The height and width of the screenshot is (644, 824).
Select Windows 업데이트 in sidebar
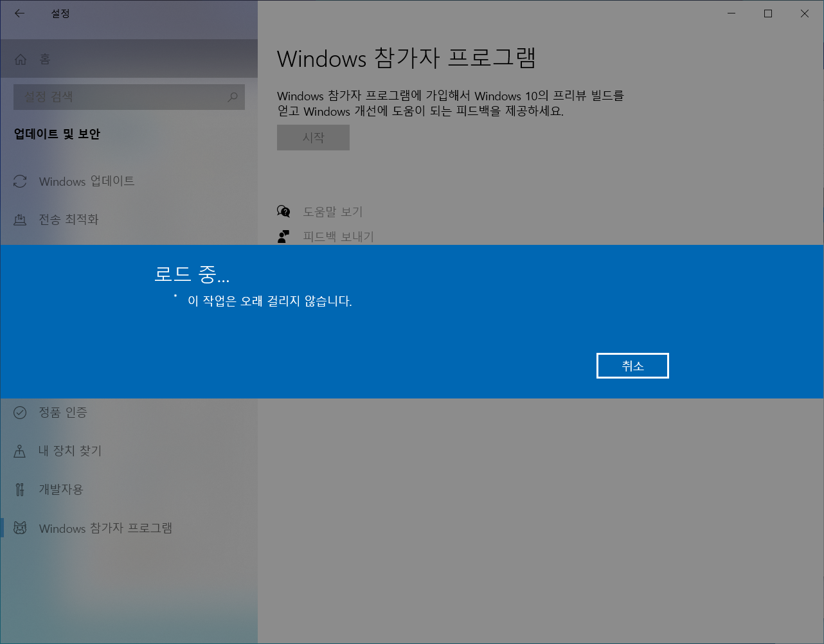point(87,181)
